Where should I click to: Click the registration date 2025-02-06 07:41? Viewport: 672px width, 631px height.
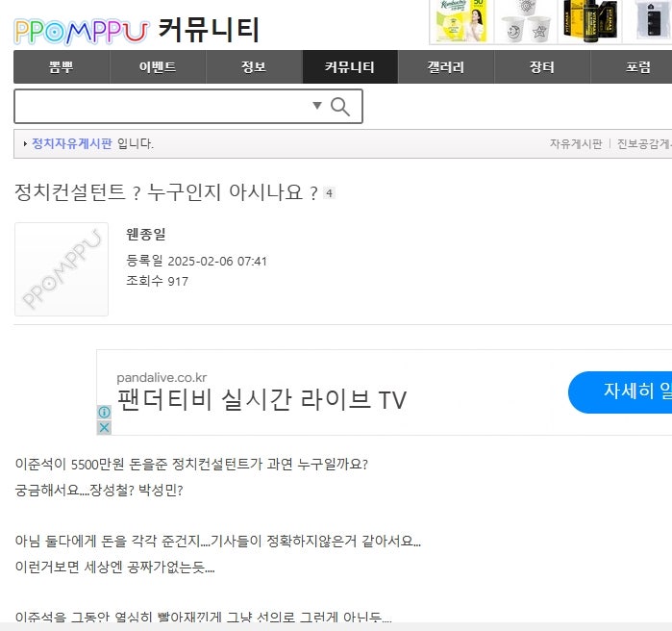click(217, 261)
